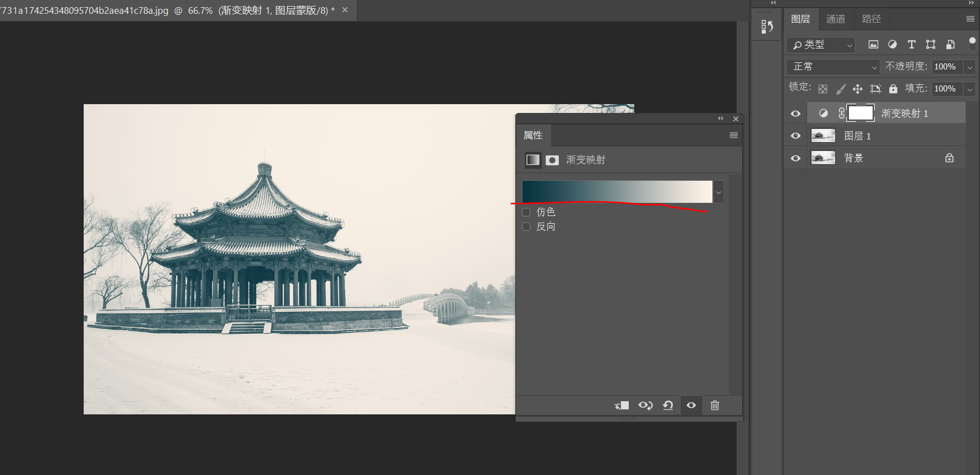Image resolution: width=980 pixels, height=475 pixels.
Task: Click the gradient bar to edit gradient
Action: point(617,192)
